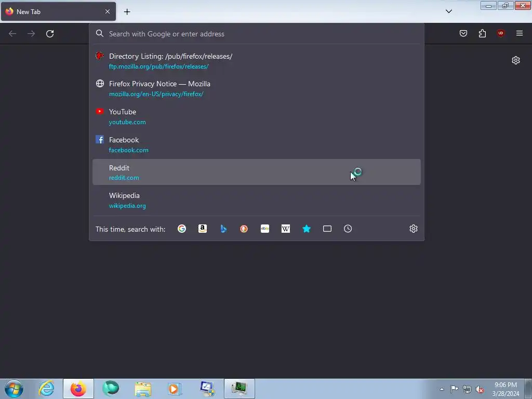Image resolution: width=532 pixels, height=399 pixels.
Task: Open the Facebook suggestion
Action: coord(257,145)
